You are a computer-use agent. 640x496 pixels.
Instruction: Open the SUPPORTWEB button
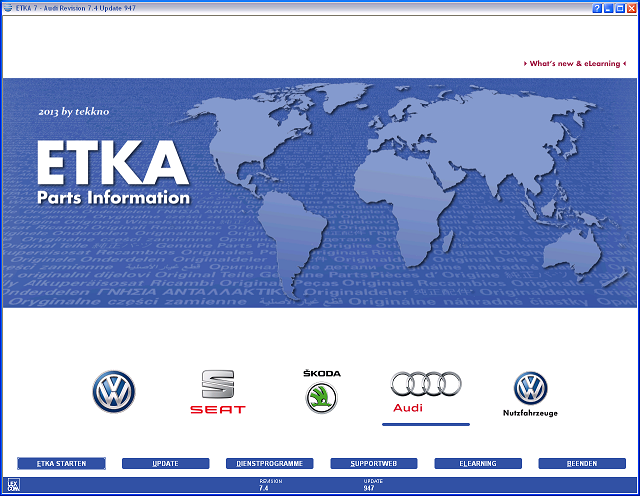374,463
